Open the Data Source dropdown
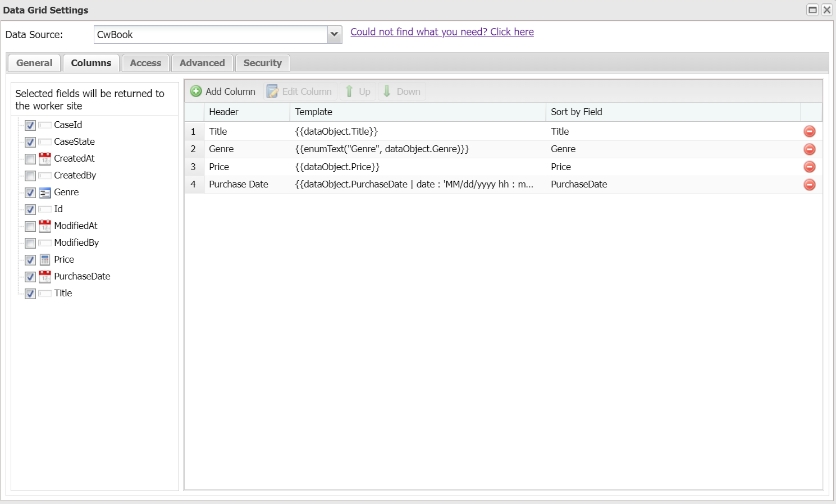 (x=335, y=34)
